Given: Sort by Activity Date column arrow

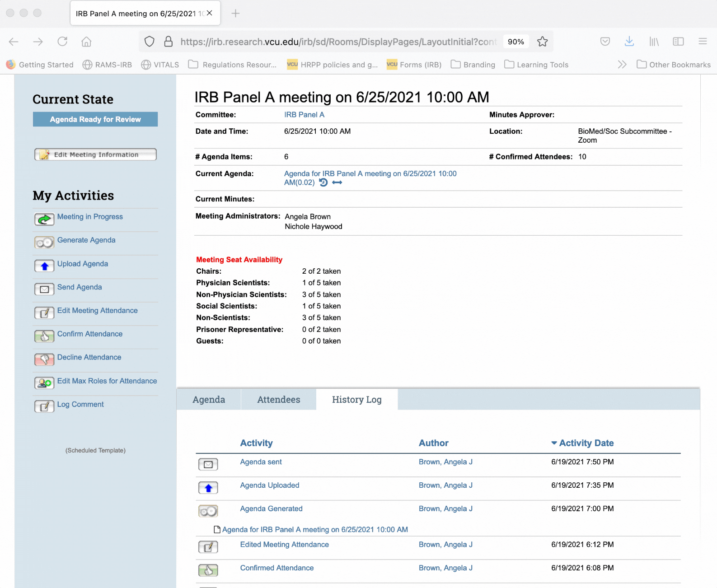Looking at the screenshot, I should (554, 443).
